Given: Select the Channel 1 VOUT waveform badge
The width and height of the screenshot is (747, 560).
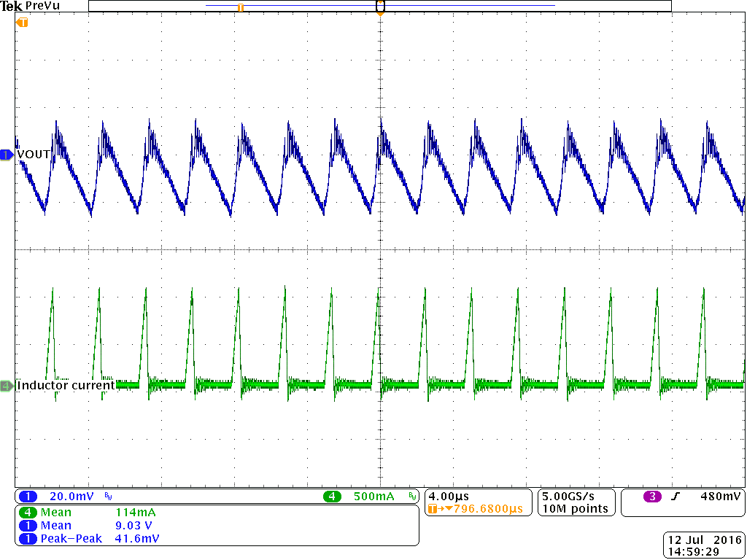Looking at the screenshot, I should click(x=7, y=154).
